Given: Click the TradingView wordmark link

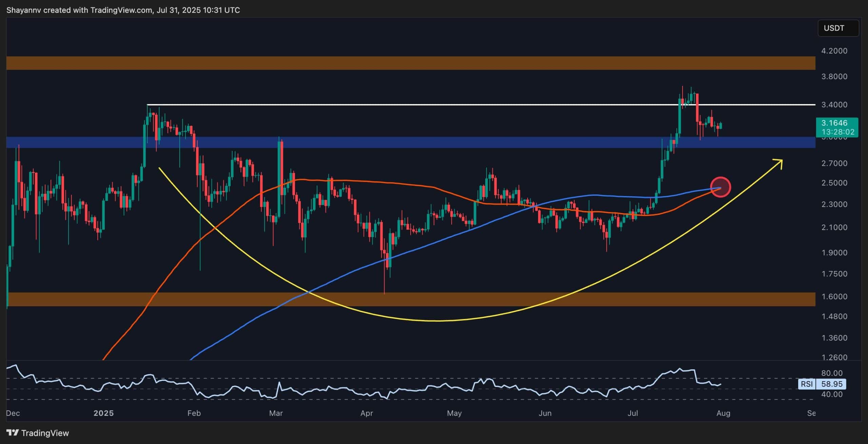Looking at the screenshot, I should 46,433.
